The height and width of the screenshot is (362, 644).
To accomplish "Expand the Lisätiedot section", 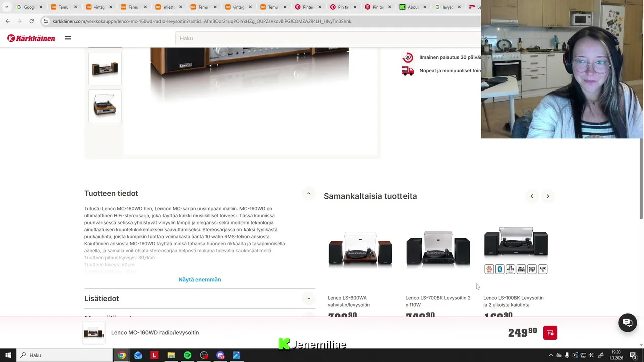I will (x=309, y=298).
